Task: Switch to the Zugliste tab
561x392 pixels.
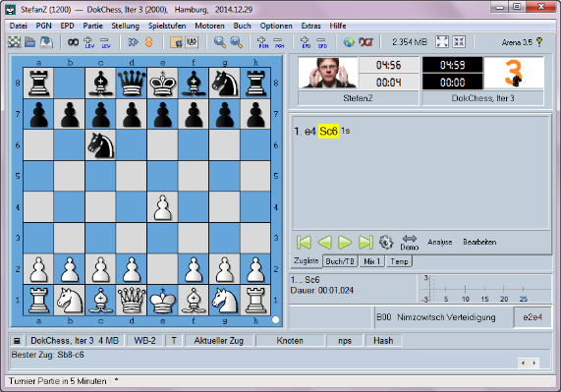Action: coord(306,261)
